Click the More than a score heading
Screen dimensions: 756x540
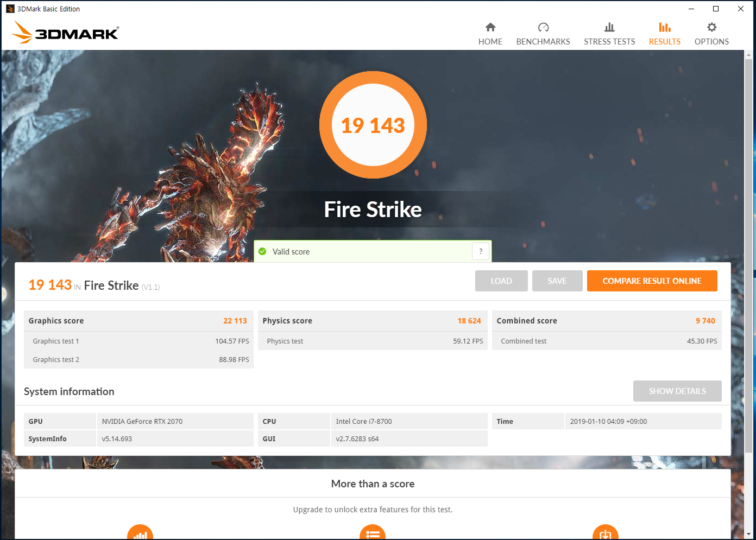[373, 484]
